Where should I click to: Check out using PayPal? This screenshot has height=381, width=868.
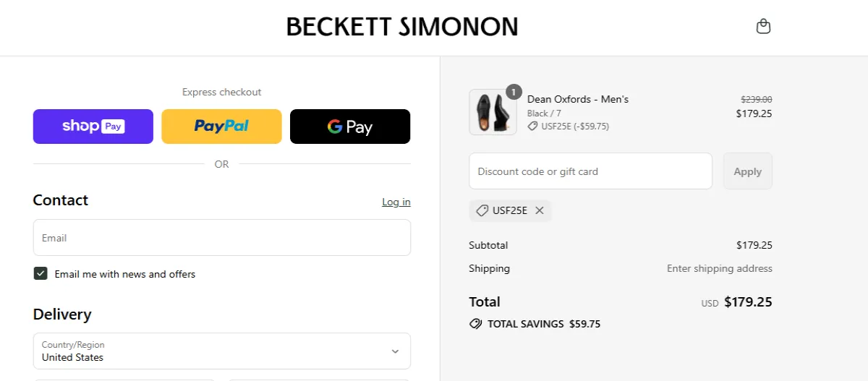tap(221, 127)
